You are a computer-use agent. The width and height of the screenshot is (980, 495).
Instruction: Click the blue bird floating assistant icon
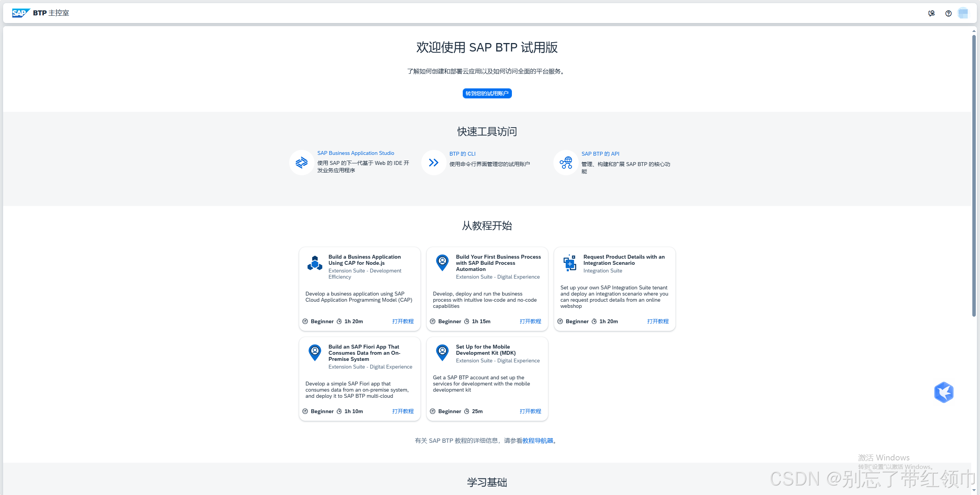pyautogui.click(x=944, y=392)
